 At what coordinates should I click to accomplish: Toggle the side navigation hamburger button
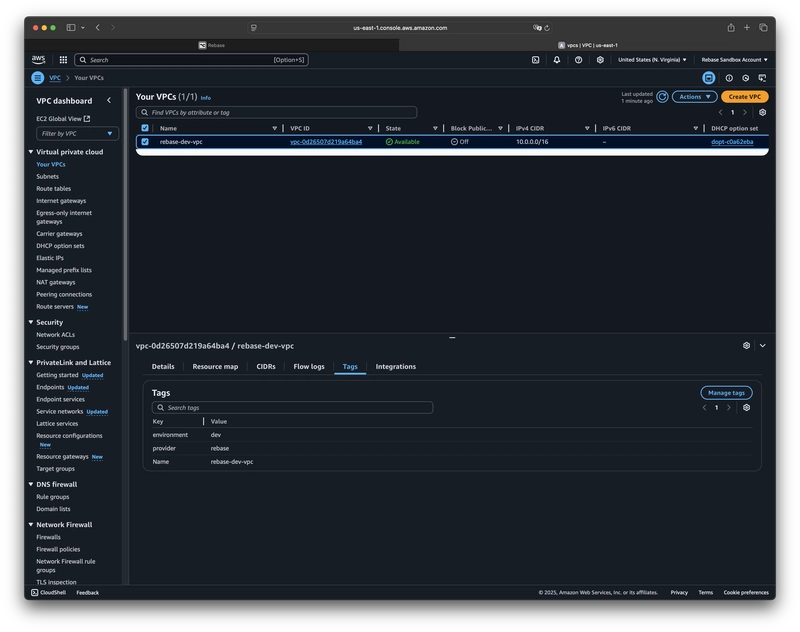[38, 78]
